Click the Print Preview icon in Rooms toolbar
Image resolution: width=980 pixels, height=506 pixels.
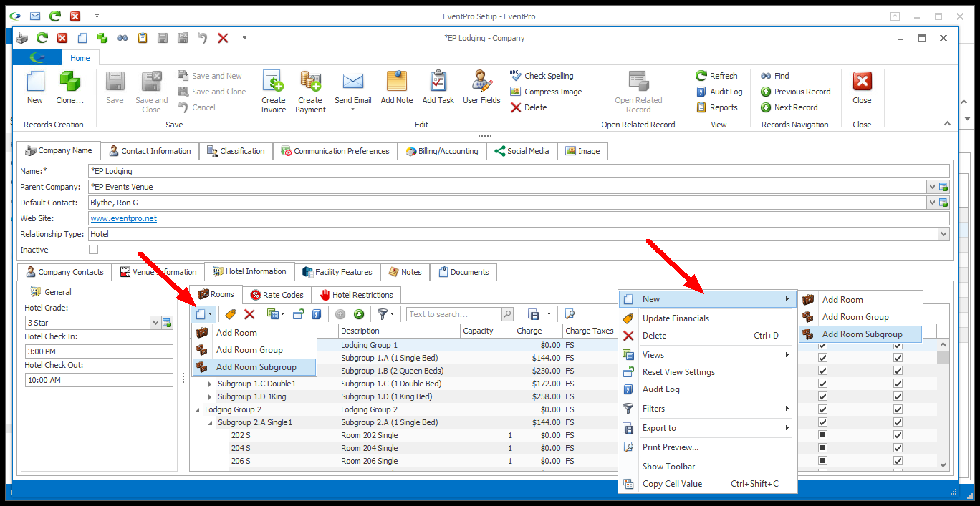tap(570, 314)
